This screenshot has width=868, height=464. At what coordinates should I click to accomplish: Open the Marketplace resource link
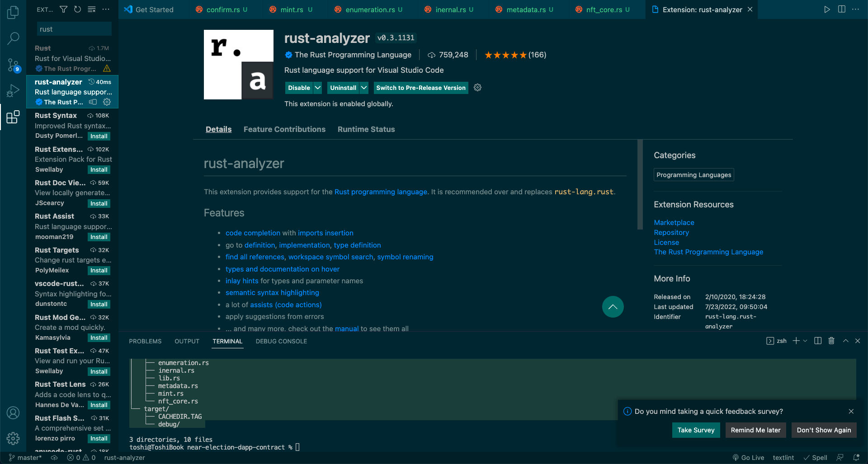coord(674,222)
